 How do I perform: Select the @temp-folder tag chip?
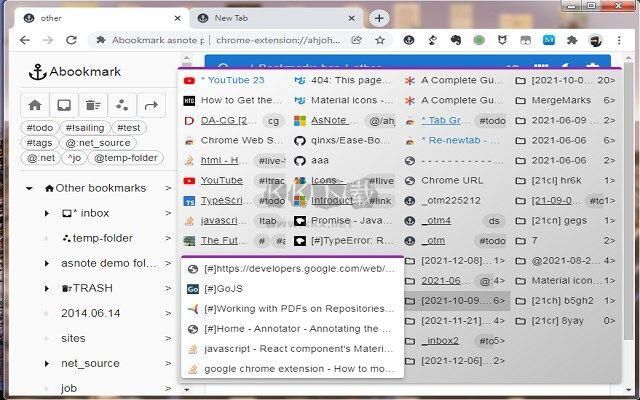(126, 158)
